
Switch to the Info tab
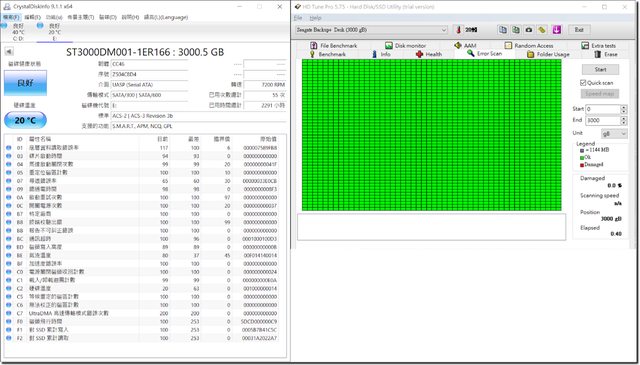coord(381,54)
